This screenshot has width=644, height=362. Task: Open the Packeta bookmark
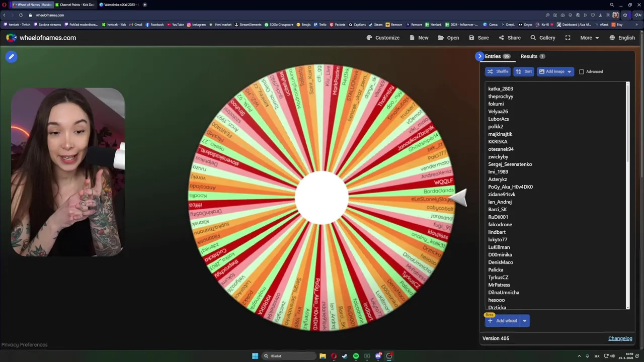(338, 25)
